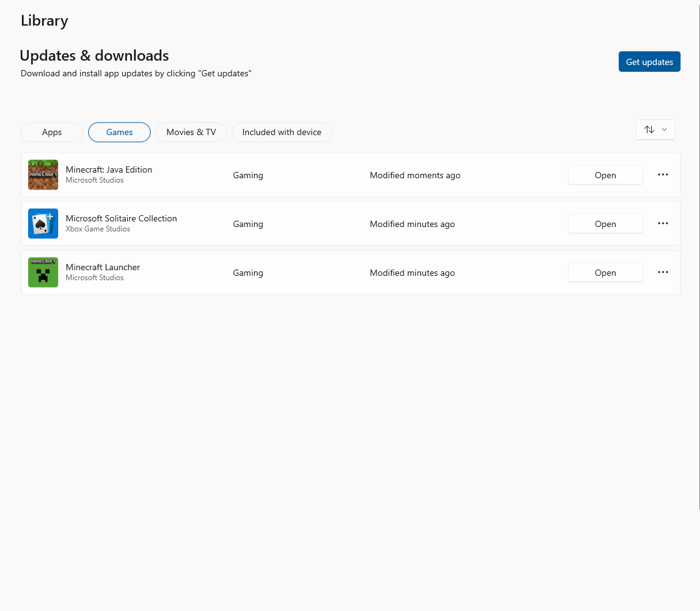This screenshot has width=700, height=611.
Task: Click the Minecraft Launcher title text
Action: 103,267
